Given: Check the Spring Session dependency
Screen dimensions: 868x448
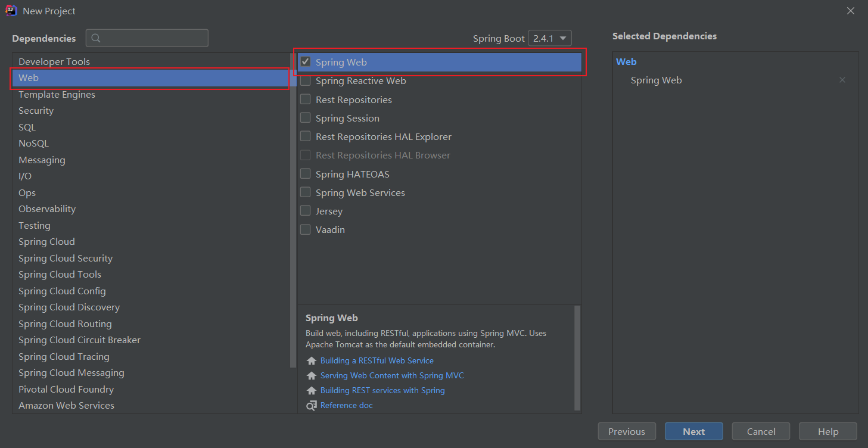Looking at the screenshot, I should (306, 118).
